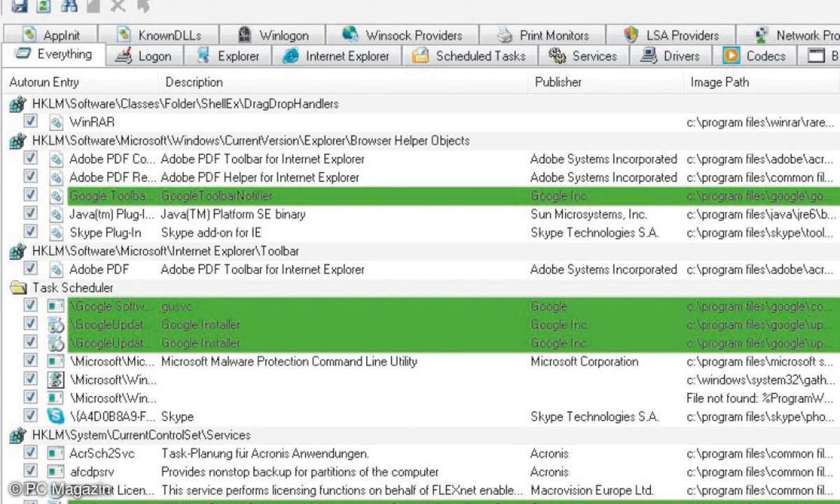The height and width of the screenshot is (504, 840).
Task: Click the afcdpsrv service icon
Action: 56,472
